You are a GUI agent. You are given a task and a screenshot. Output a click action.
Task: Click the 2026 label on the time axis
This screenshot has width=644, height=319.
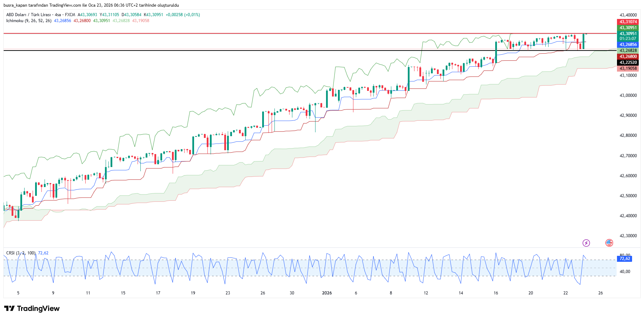coord(327,293)
